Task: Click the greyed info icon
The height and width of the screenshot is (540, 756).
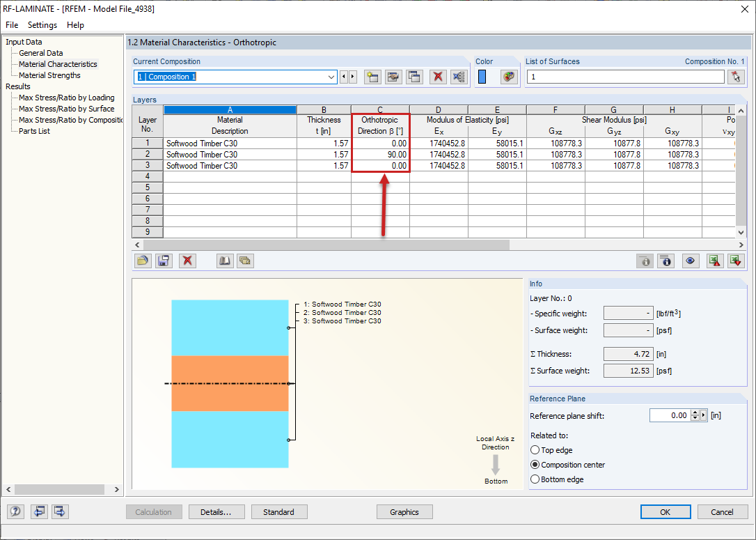Action: pyautogui.click(x=645, y=261)
